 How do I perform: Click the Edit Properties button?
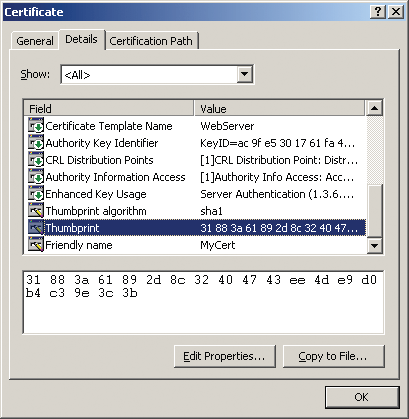(x=225, y=356)
